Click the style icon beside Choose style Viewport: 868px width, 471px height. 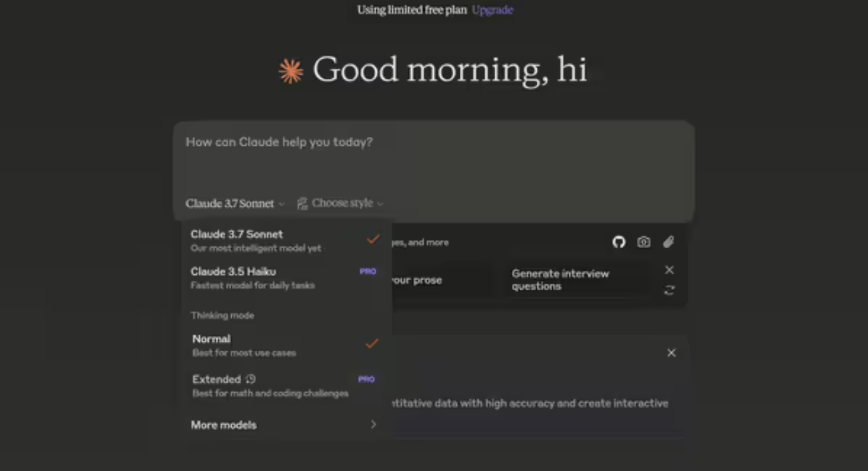coord(302,204)
